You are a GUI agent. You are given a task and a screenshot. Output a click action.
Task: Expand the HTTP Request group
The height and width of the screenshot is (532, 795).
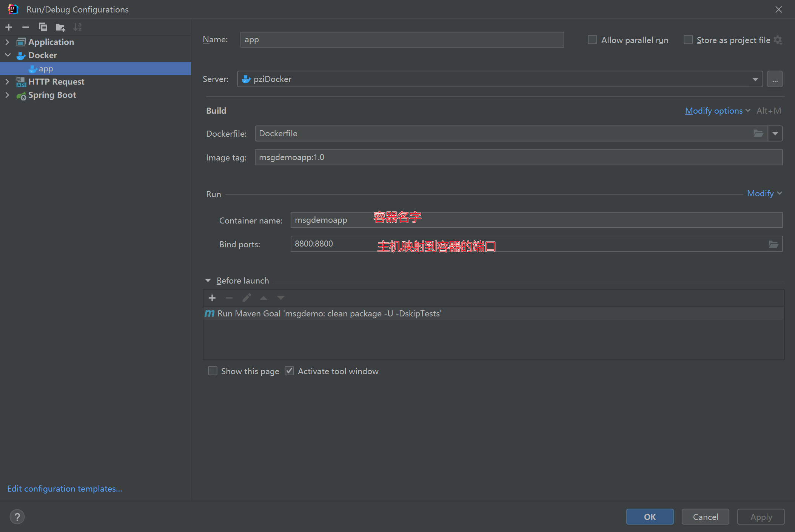coord(7,82)
